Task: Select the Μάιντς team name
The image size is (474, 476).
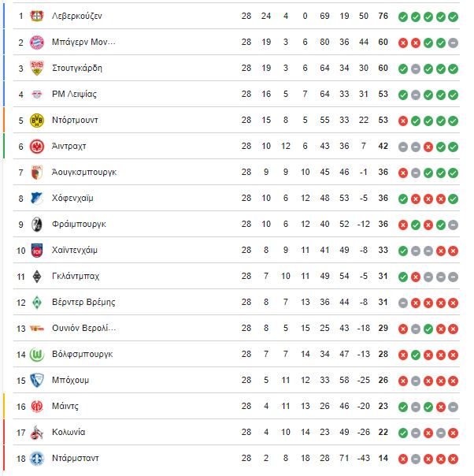Action: [65, 406]
